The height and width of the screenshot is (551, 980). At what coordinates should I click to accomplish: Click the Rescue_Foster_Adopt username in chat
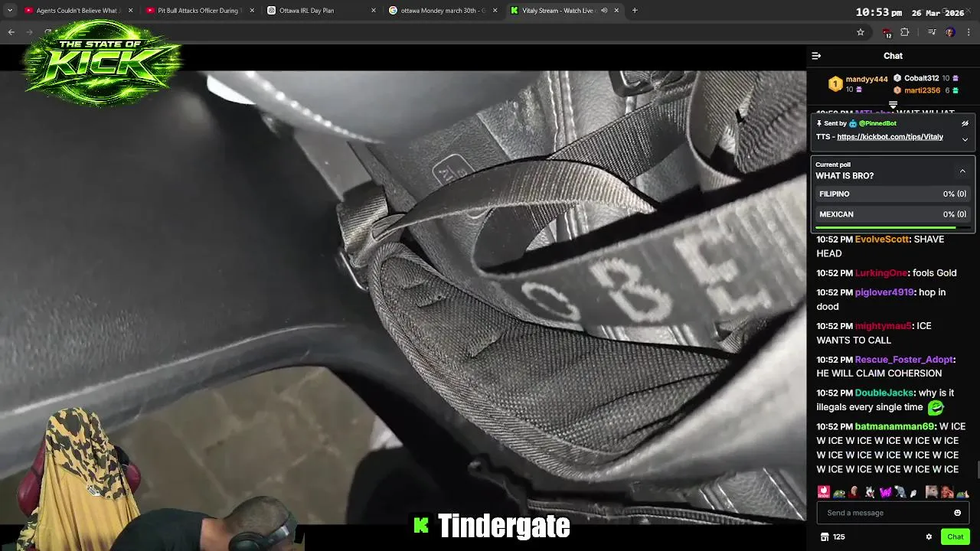tap(903, 360)
